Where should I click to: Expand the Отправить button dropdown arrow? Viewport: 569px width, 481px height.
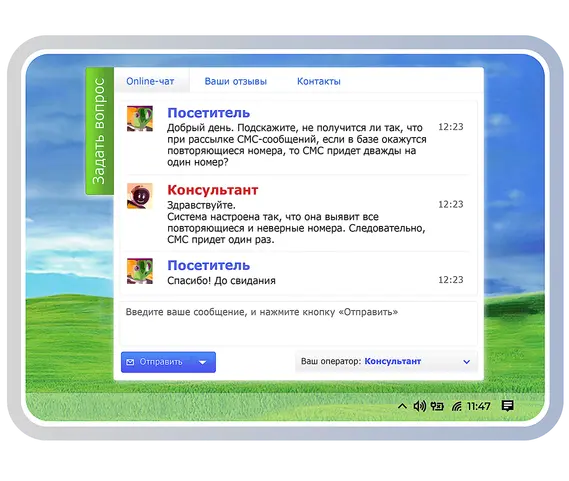tap(203, 362)
